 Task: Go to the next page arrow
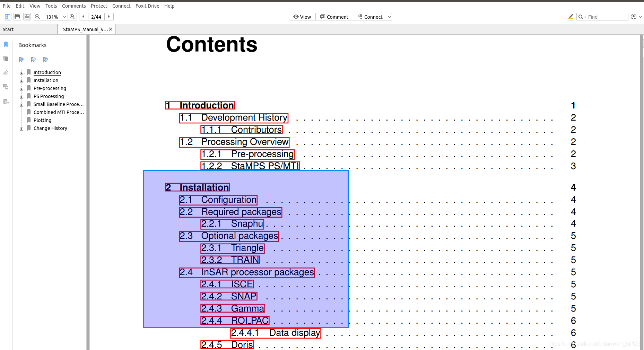click(109, 17)
